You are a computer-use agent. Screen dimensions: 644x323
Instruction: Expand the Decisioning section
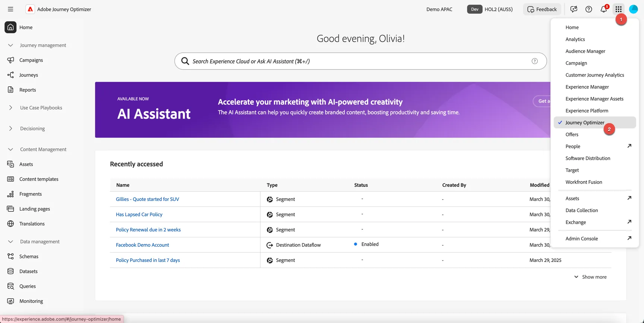point(10,128)
